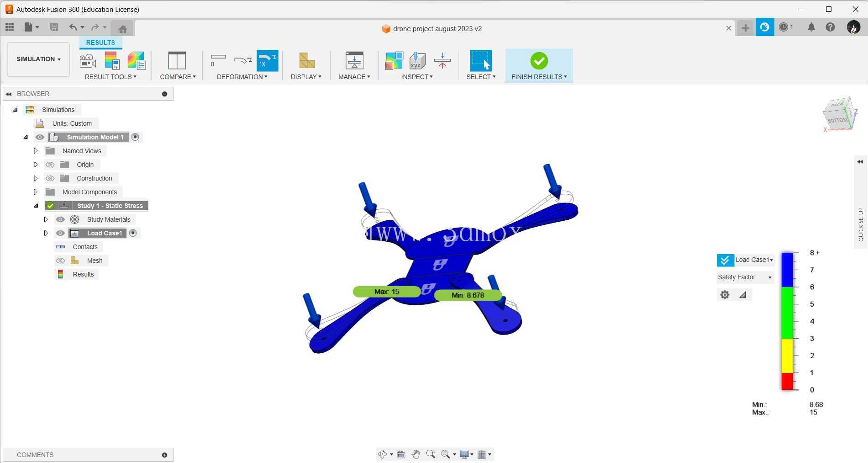The width and height of the screenshot is (868, 463).
Task: Click the animate results camera icon
Action: (88, 61)
